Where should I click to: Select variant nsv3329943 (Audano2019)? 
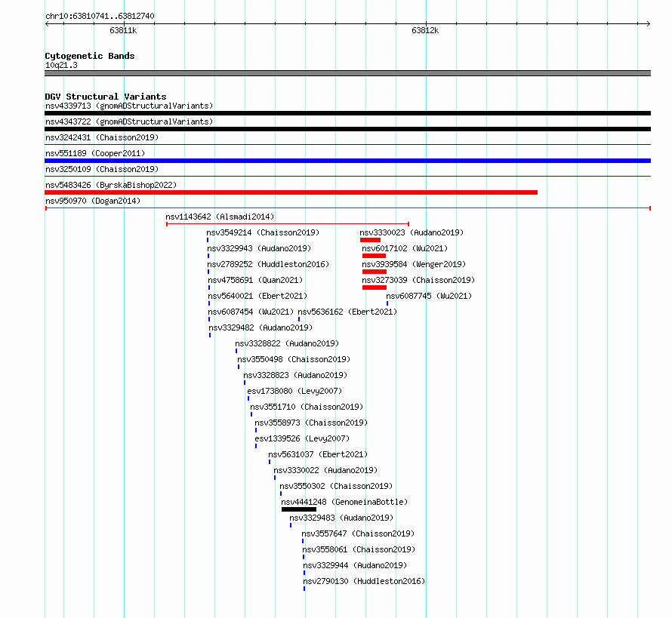(x=259, y=248)
